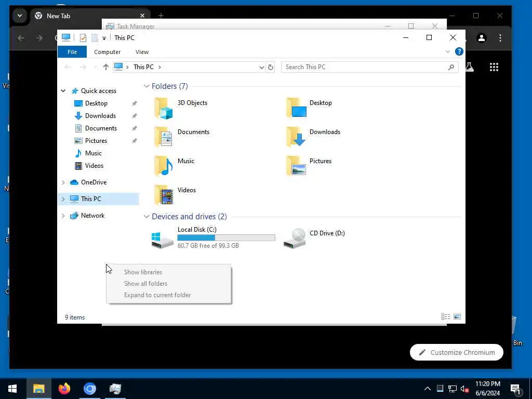The image size is (532, 399).
Task: Open Customize Quick Access Toolbar dropdown
Action: [x=104, y=38]
